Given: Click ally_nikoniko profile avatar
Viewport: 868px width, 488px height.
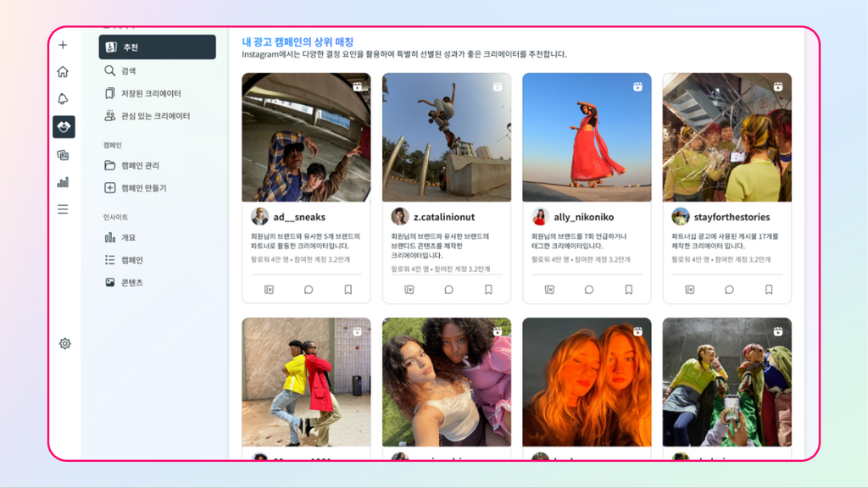Looking at the screenshot, I should tap(540, 216).
